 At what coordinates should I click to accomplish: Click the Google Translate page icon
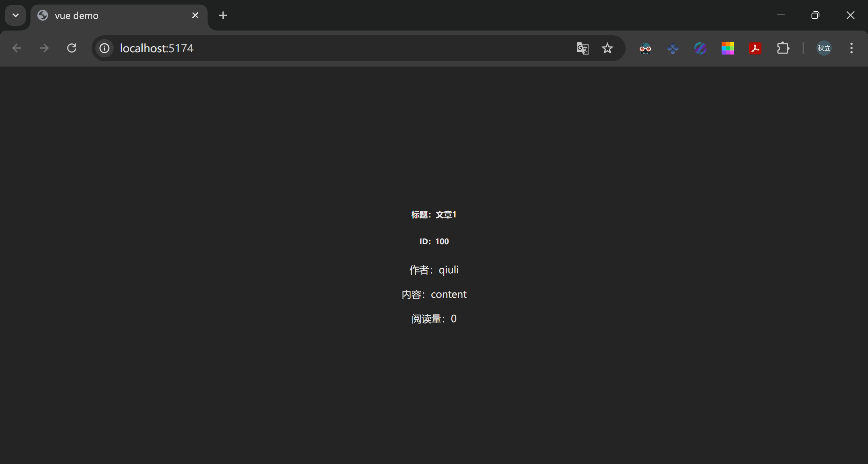tap(583, 48)
